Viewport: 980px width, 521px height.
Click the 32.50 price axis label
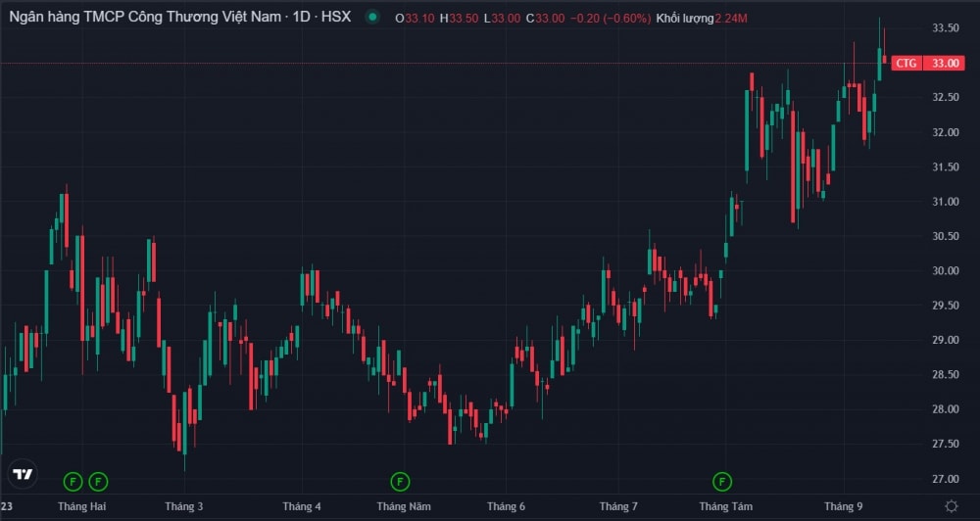click(945, 98)
